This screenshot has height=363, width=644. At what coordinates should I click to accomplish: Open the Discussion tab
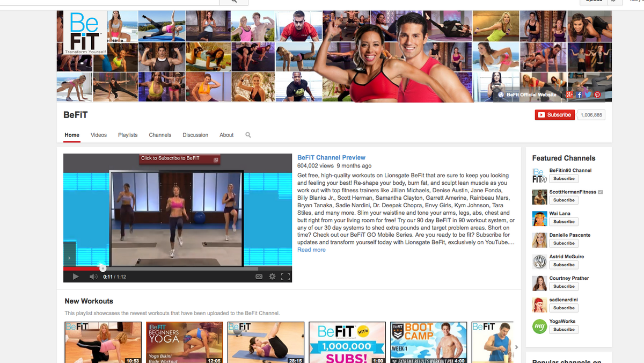click(x=195, y=135)
